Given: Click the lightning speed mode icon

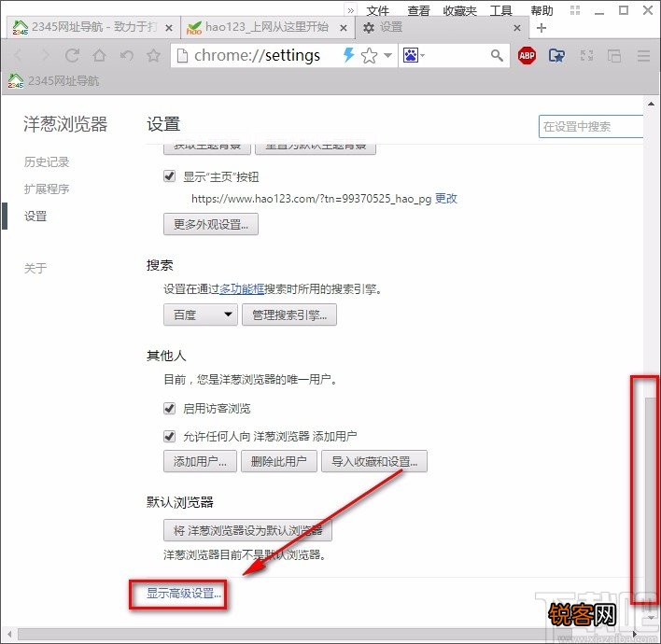Looking at the screenshot, I should pyautogui.click(x=348, y=55).
